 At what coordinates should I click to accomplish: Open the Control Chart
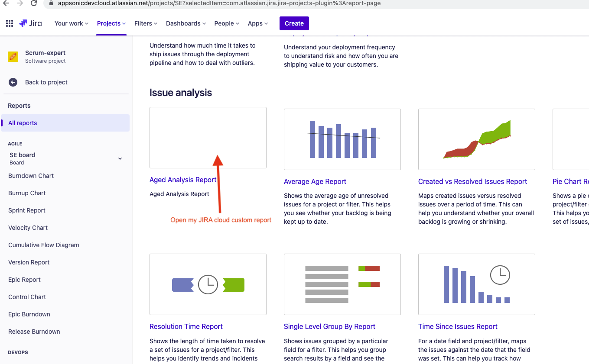click(x=27, y=297)
